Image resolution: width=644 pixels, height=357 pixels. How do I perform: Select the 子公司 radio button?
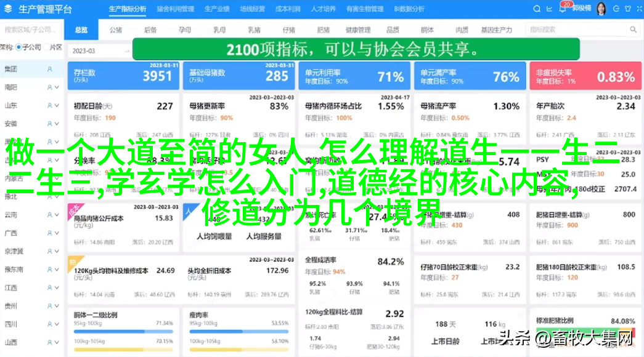coord(19,47)
